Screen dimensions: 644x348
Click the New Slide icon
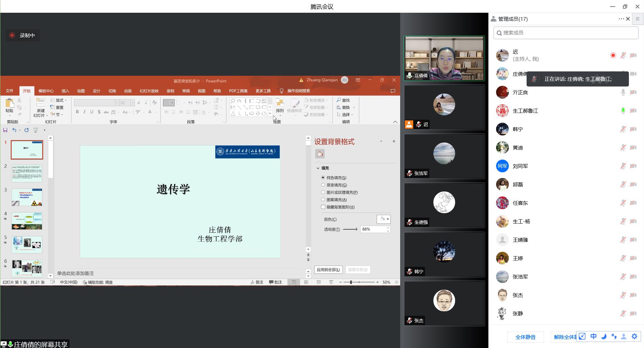[x=41, y=103]
